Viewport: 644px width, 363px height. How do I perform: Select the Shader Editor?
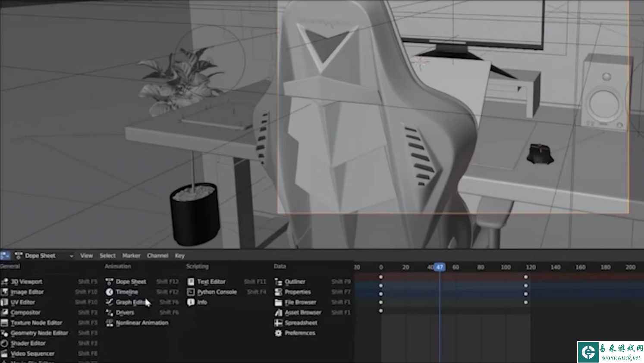click(x=28, y=344)
